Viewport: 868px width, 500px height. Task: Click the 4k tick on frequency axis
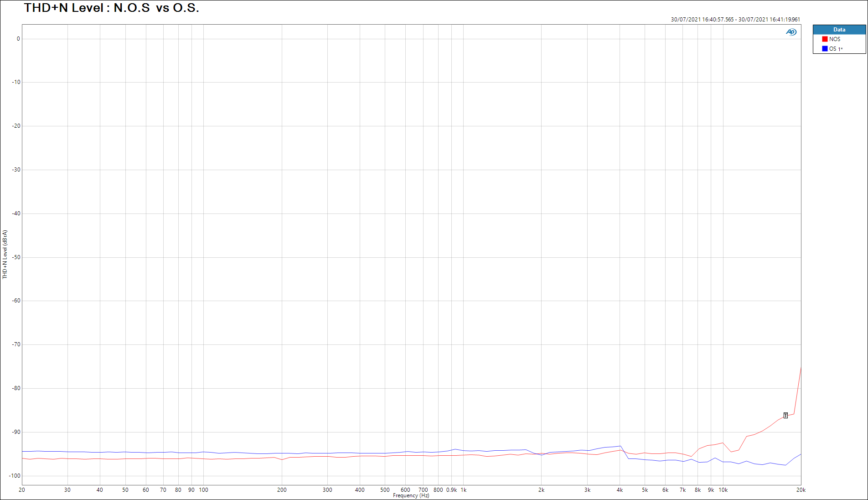coord(620,490)
